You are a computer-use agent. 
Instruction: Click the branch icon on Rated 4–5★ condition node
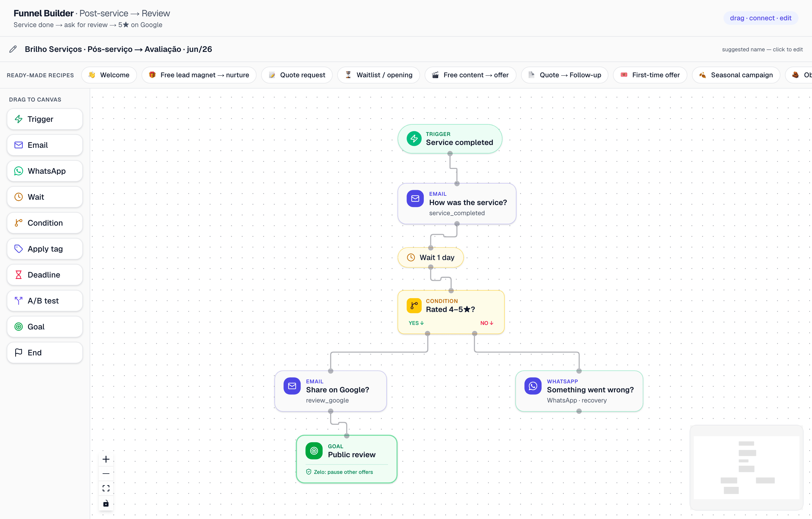coord(414,306)
